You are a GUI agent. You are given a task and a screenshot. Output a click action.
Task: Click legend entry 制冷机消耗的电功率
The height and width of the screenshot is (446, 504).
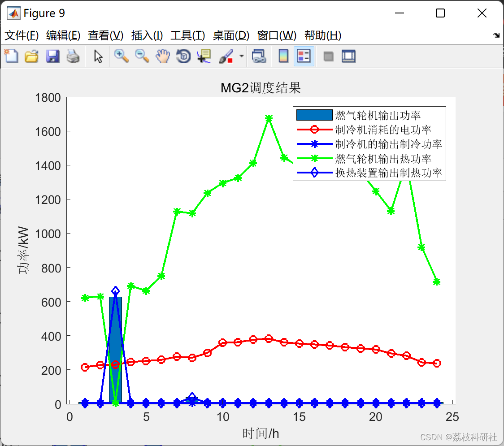point(383,130)
